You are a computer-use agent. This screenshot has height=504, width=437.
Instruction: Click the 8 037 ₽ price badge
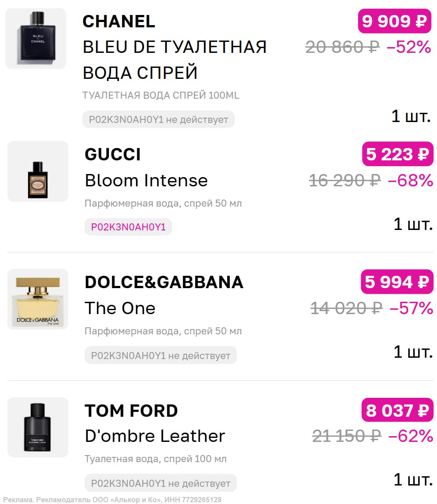coord(397,411)
